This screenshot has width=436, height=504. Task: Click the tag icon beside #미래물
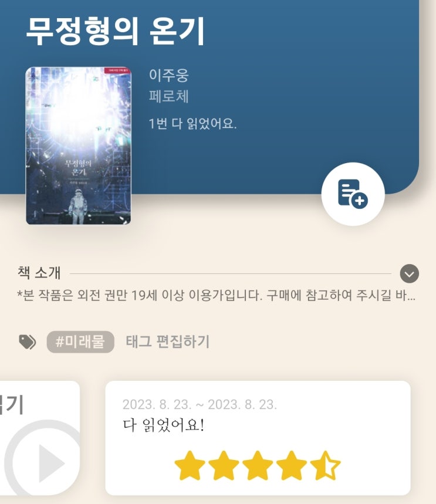pos(28,341)
